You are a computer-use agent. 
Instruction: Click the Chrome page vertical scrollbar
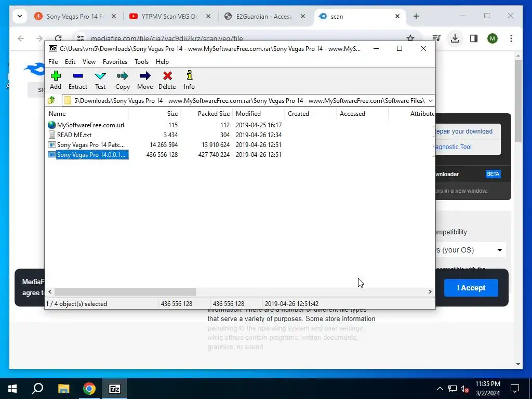518,101
